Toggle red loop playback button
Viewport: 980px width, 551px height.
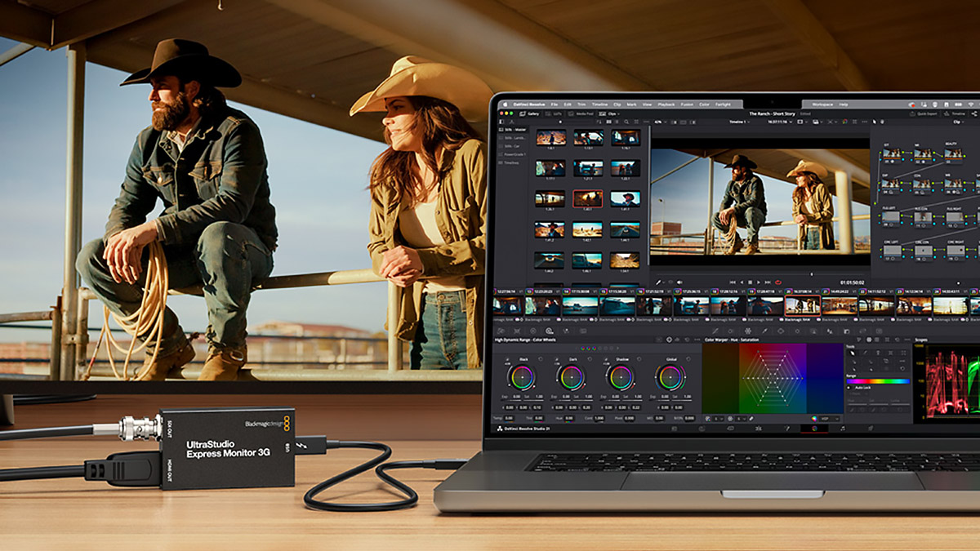coord(778,282)
